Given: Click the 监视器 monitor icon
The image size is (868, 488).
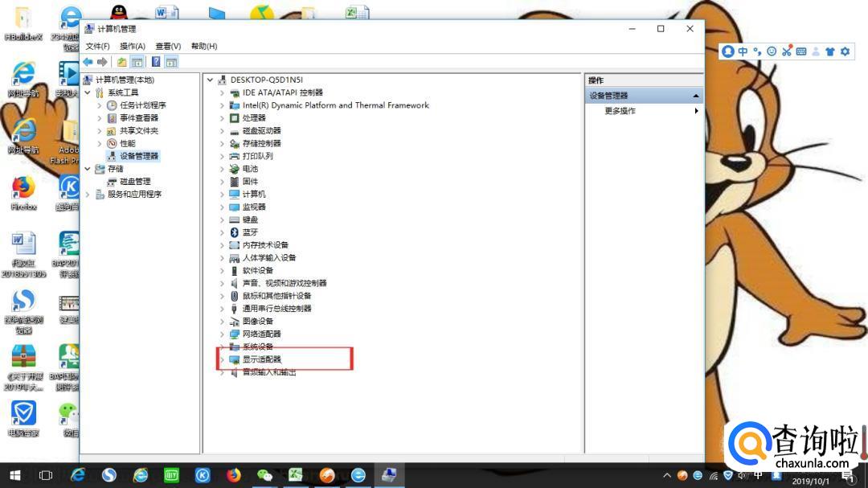Looking at the screenshot, I should coord(234,207).
